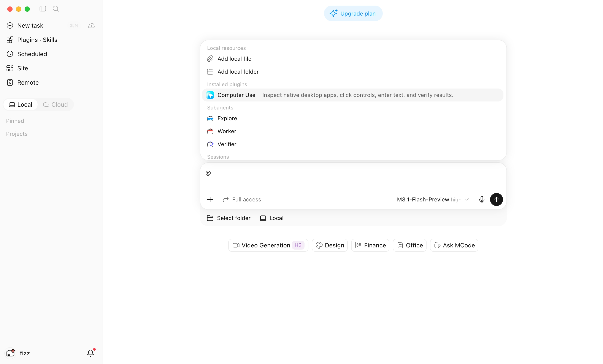Click the Pinned section label

click(15, 121)
